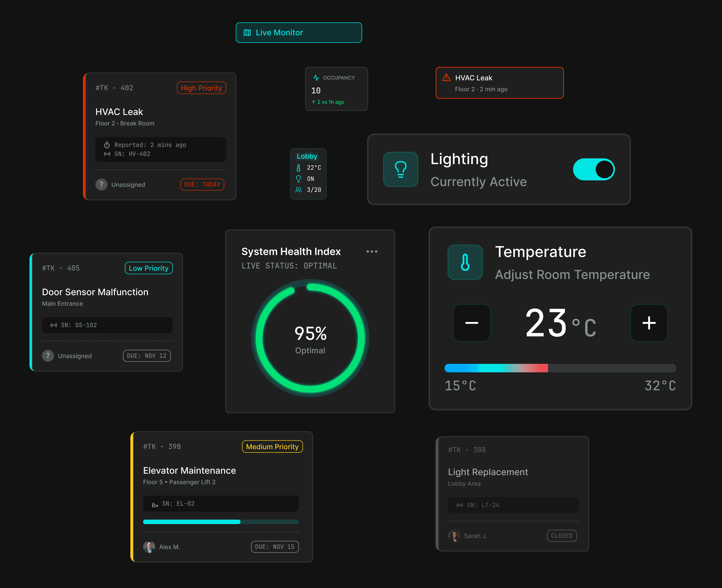
Task: Click the map icon in Live Monitor
Action: pyautogui.click(x=247, y=33)
